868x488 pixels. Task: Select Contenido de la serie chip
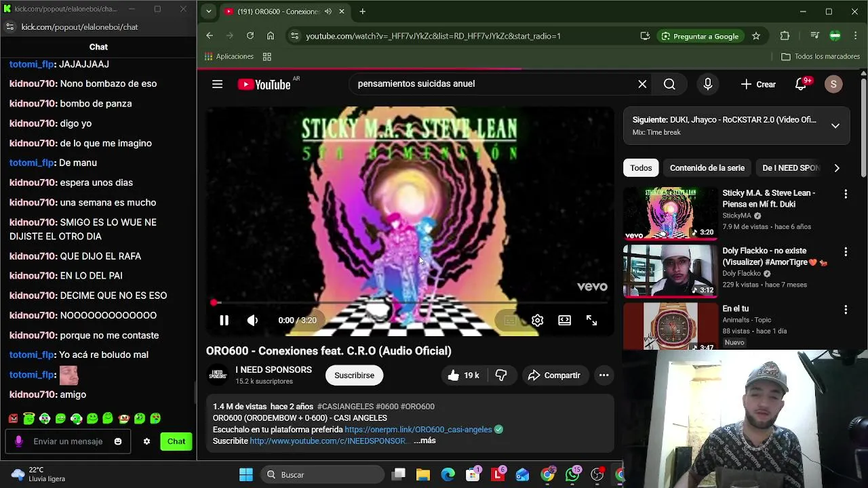point(707,168)
